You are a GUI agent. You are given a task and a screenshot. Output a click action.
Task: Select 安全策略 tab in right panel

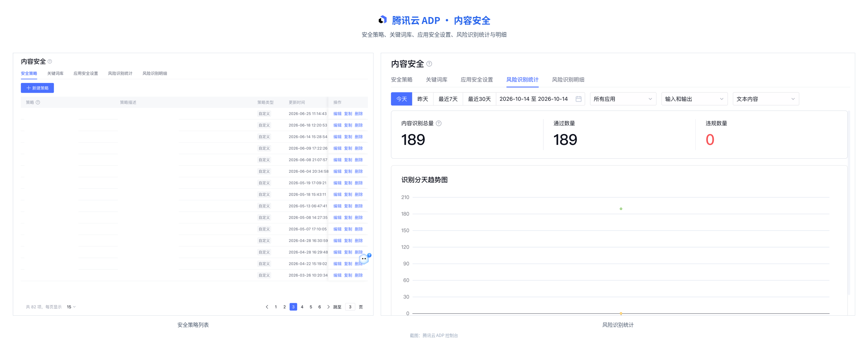tap(402, 80)
